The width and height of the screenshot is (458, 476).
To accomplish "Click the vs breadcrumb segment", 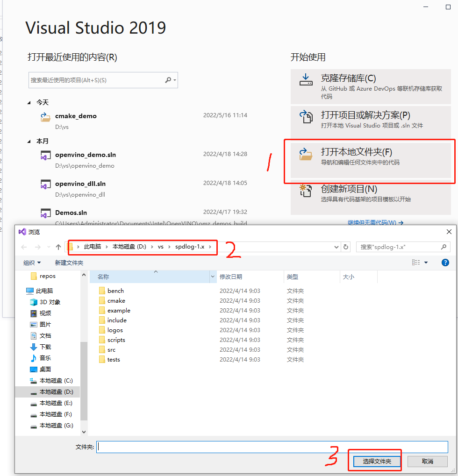I will pos(161,247).
